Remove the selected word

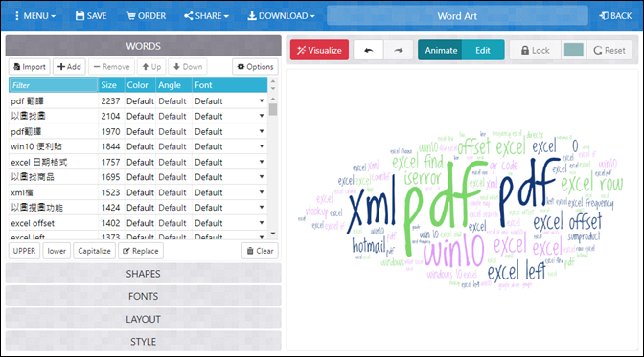[x=112, y=66]
